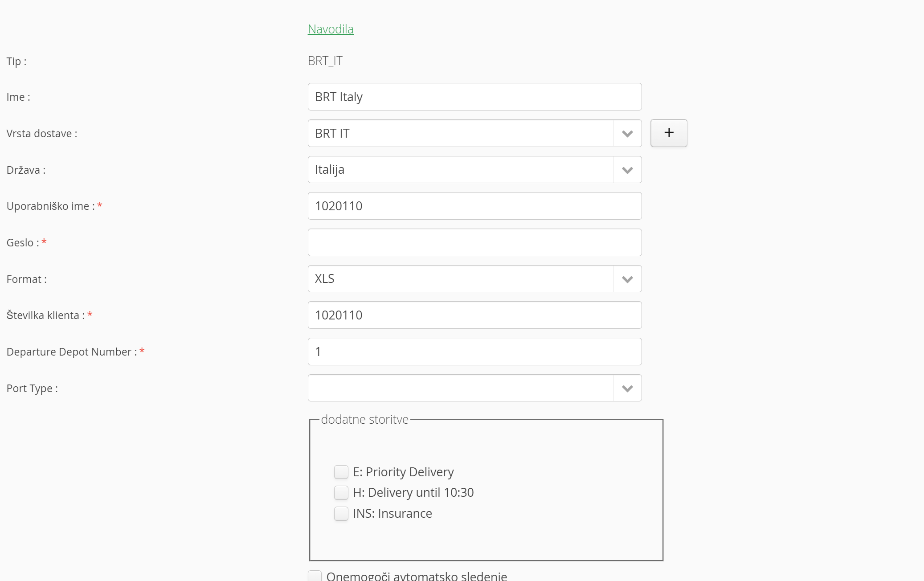This screenshot has width=924, height=581.
Task: Click the BRT IT selected value text
Action: click(332, 133)
